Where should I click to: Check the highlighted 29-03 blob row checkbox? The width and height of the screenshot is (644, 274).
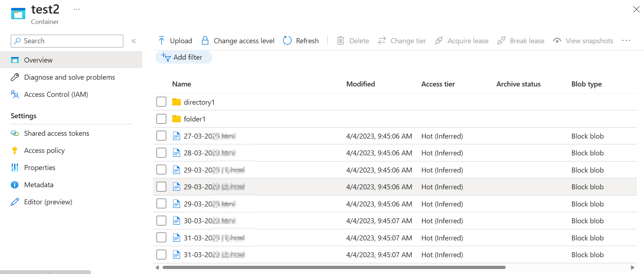(x=161, y=186)
